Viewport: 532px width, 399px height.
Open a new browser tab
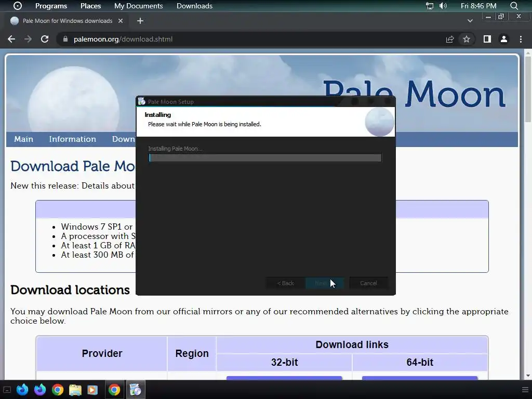click(140, 21)
